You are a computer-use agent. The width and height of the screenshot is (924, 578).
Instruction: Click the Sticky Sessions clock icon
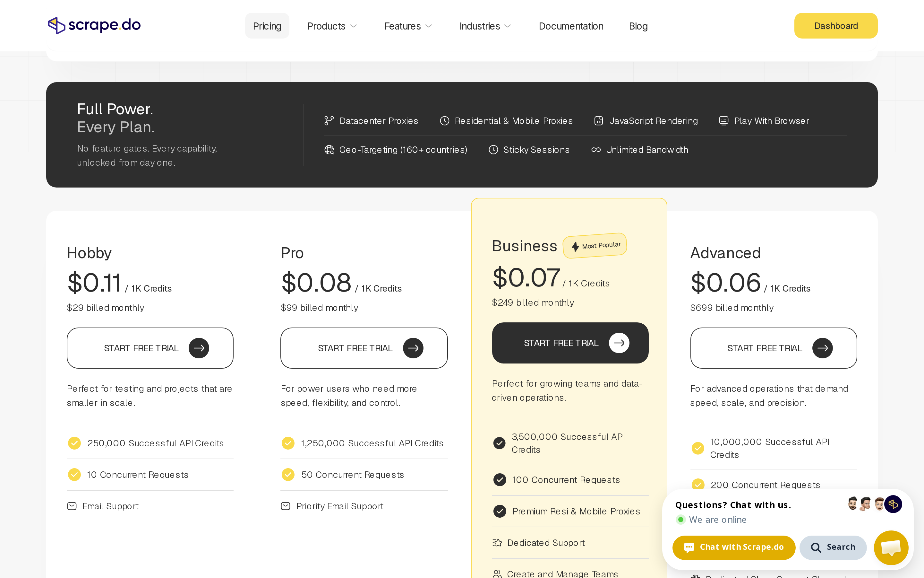493,150
